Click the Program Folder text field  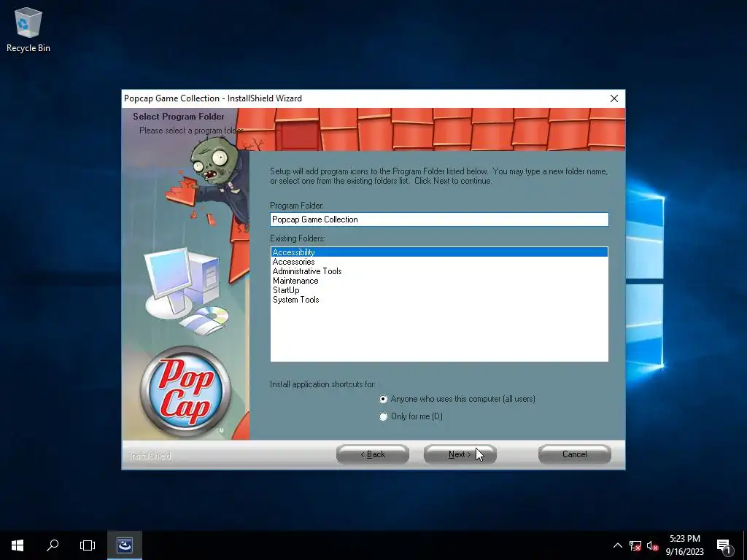pyautogui.click(x=439, y=219)
